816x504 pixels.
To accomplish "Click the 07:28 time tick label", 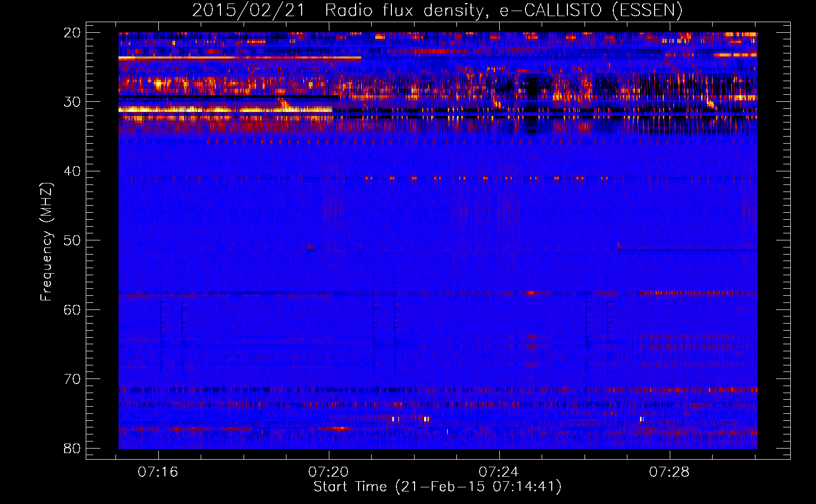I will click(669, 472).
